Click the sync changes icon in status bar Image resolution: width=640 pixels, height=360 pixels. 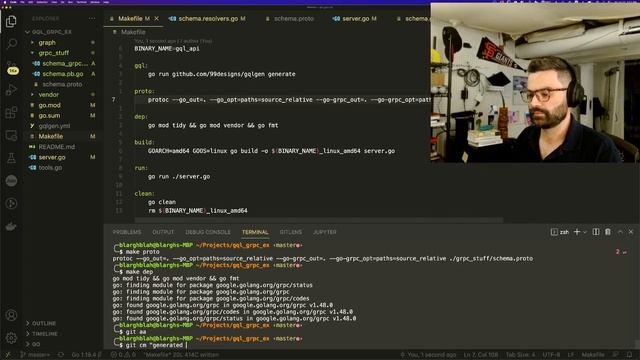coord(60,355)
